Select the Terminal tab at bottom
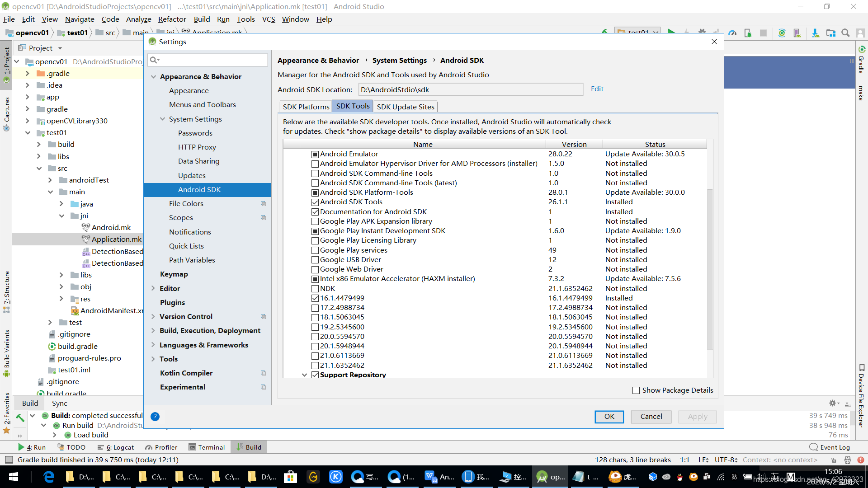Screen dimensions: 868x488 coord(211,447)
